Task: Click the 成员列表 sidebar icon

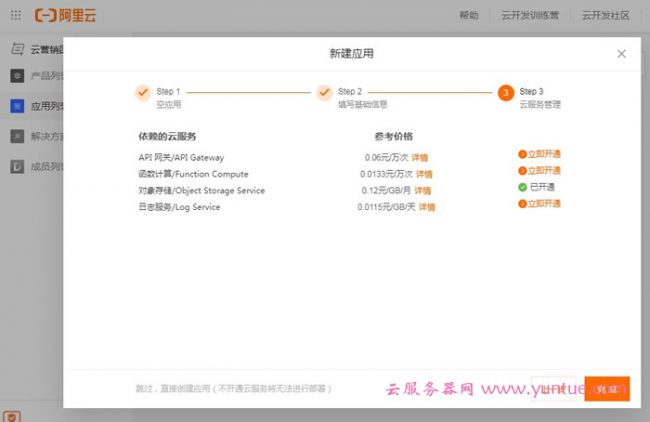Action: pos(17,165)
